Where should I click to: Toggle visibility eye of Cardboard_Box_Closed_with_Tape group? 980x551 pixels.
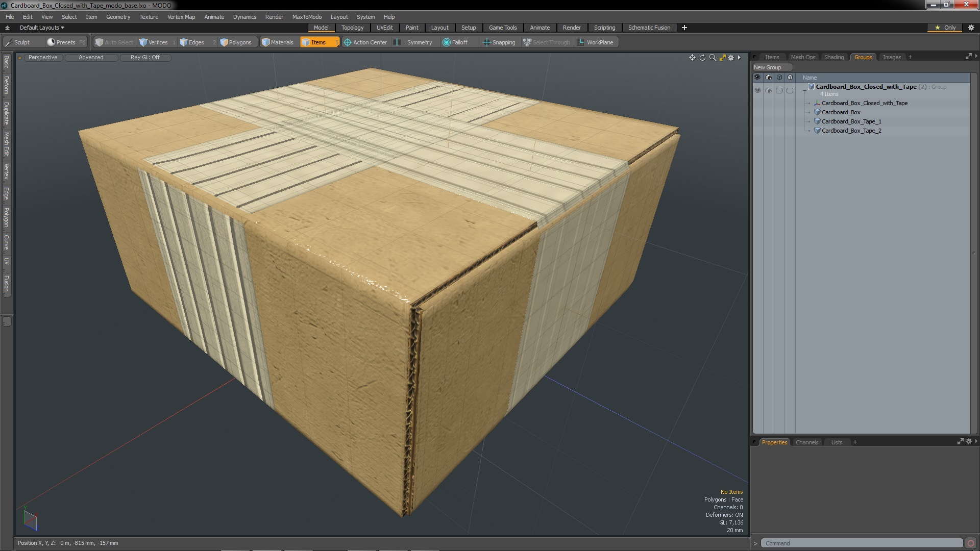click(x=757, y=90)
